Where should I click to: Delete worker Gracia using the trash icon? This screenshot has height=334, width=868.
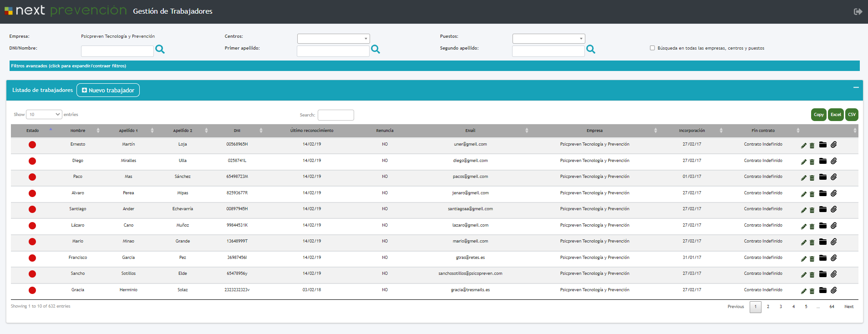(812, 291)
